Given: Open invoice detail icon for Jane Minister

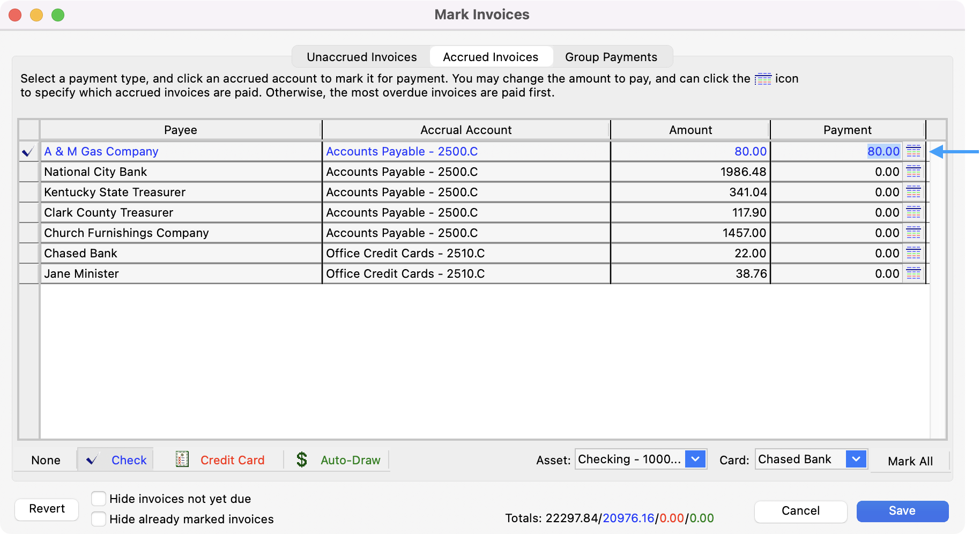Looking at the screenshot, I should [913, 274].
